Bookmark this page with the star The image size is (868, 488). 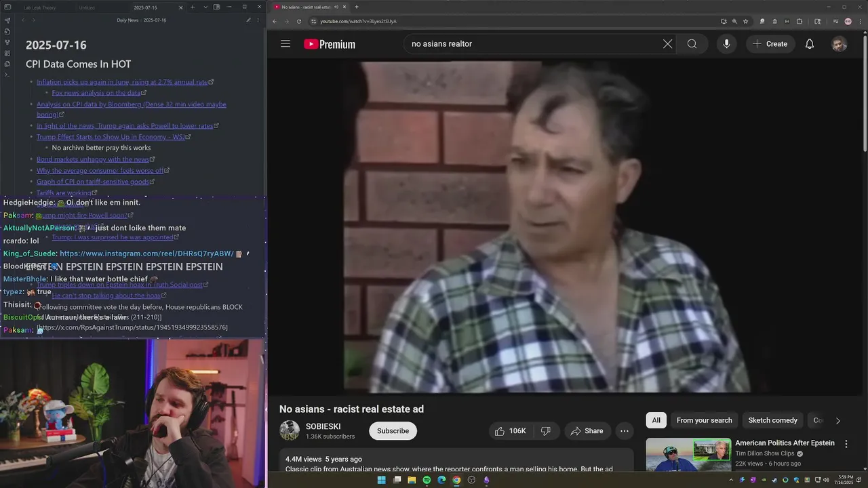click(745, 21)
